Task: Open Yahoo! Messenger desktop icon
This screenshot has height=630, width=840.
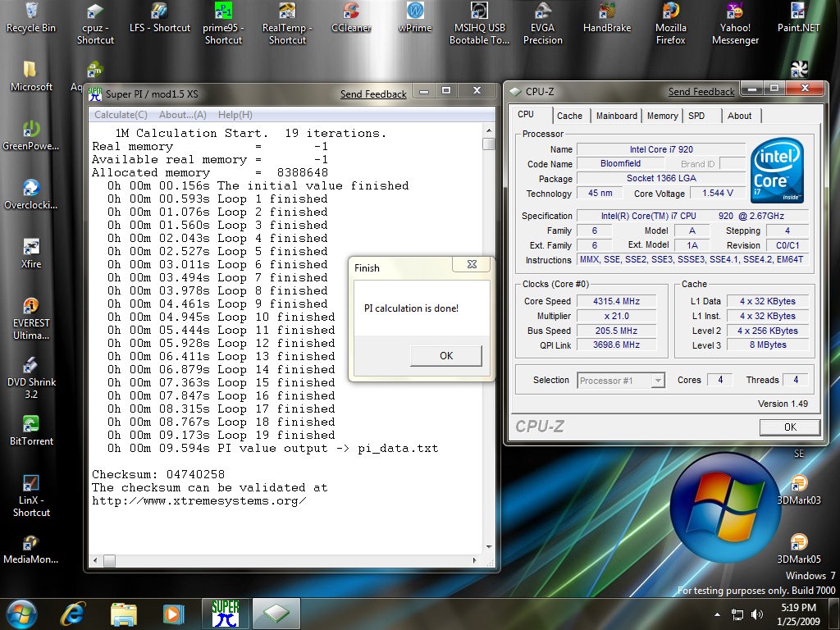Action: (x=735, y=24)
